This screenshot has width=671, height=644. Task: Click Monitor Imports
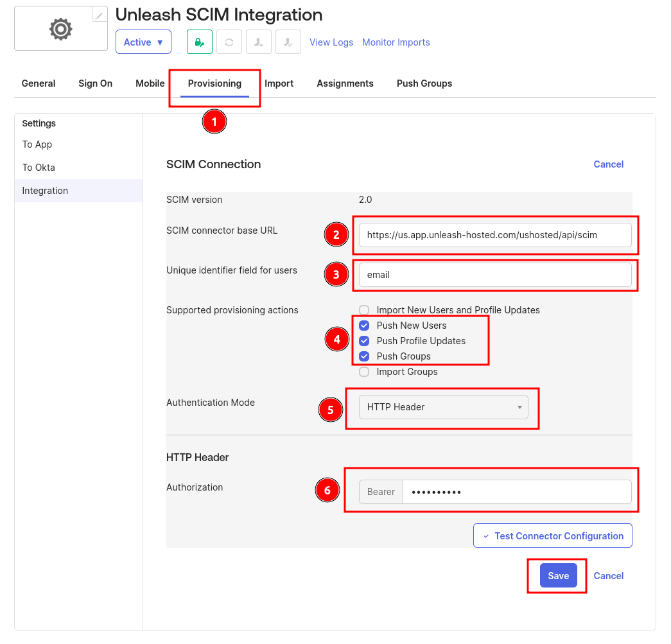396,42
